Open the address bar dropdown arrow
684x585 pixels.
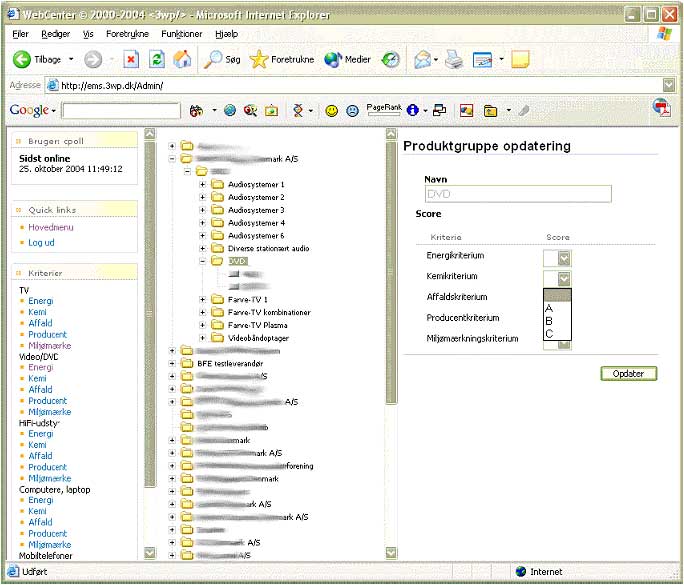[669, 85]
